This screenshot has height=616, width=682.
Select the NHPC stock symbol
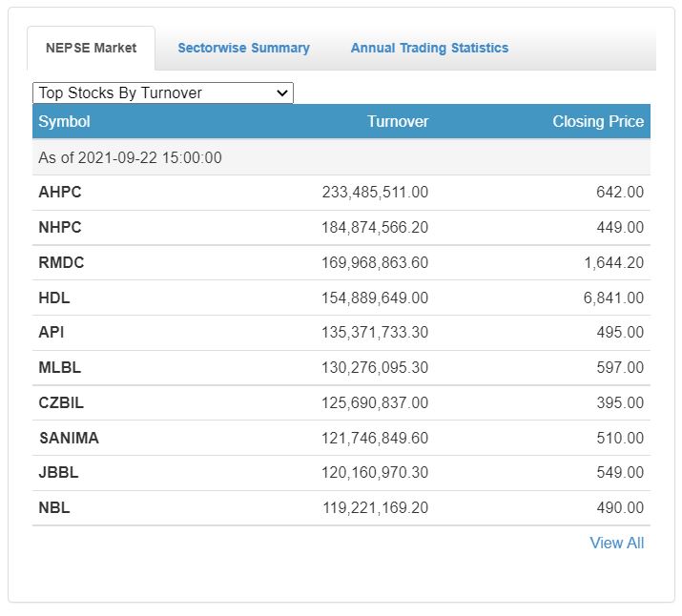point(60,227)
